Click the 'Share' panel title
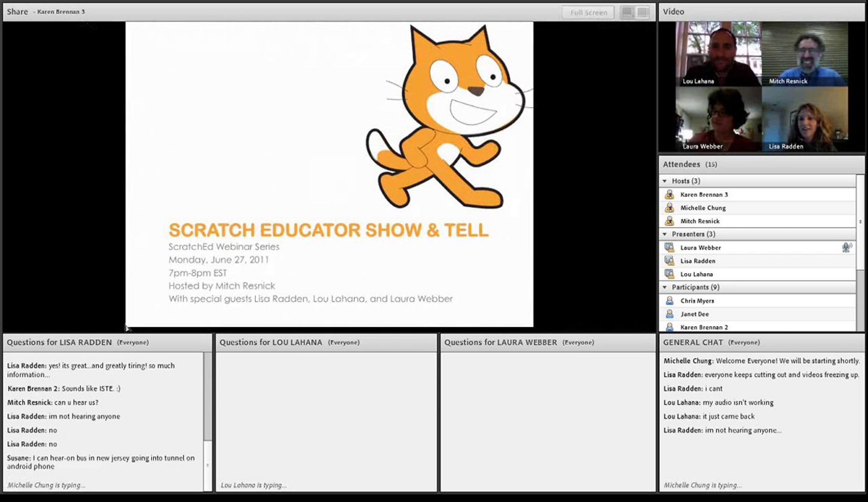 coord(17,12)
